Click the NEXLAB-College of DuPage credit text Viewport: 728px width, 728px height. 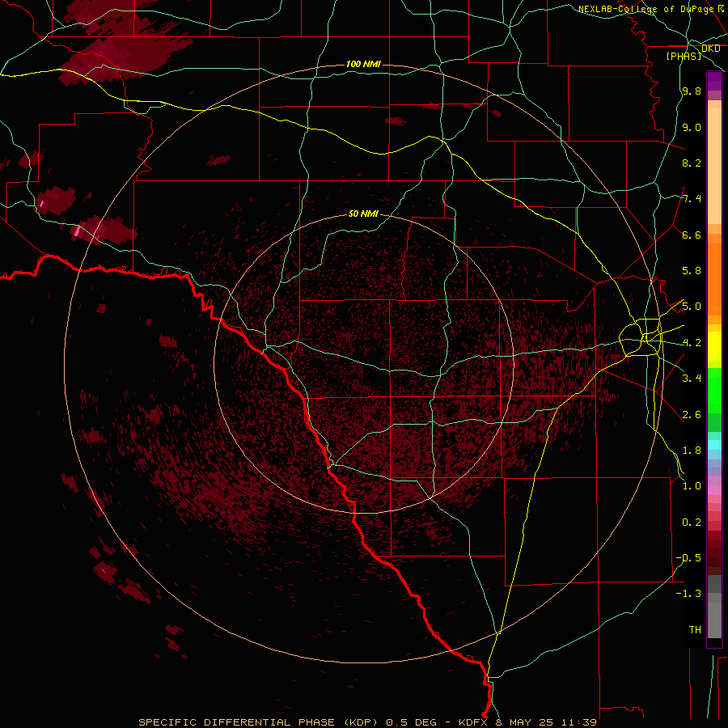(648, 9)
